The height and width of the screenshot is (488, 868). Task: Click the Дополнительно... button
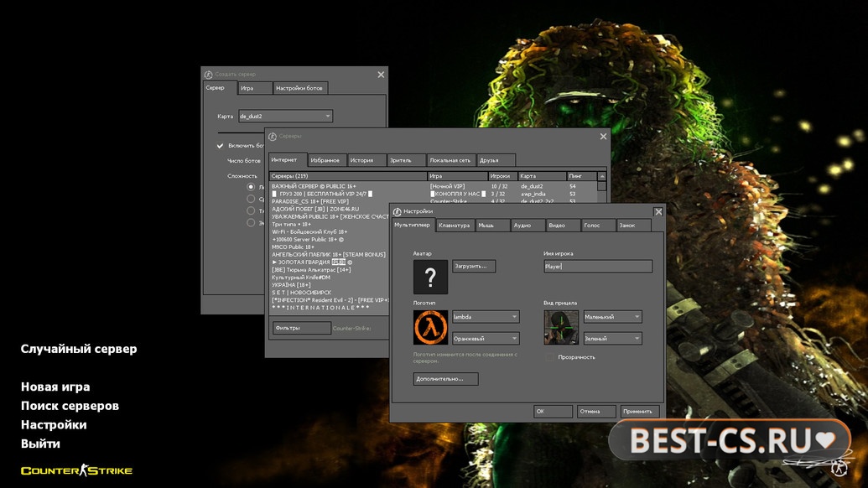445,379
